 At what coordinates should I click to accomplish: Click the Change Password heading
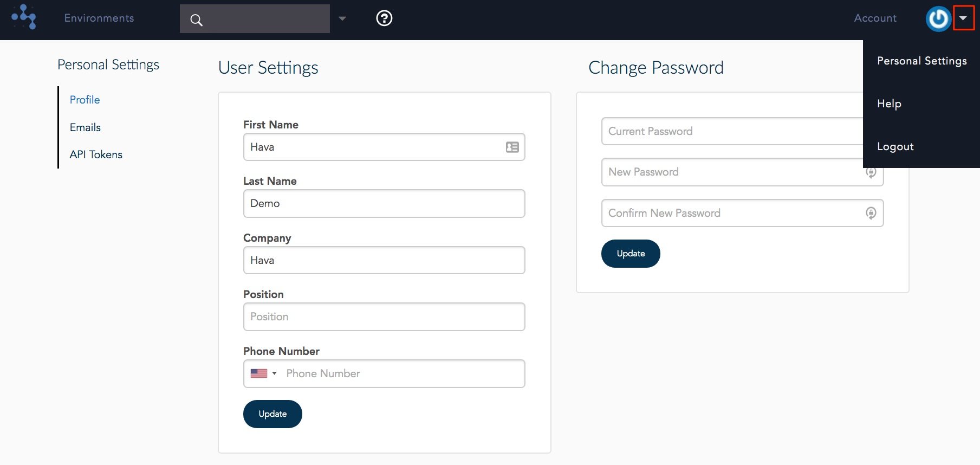pyautogui.click(x=656, y=68)
